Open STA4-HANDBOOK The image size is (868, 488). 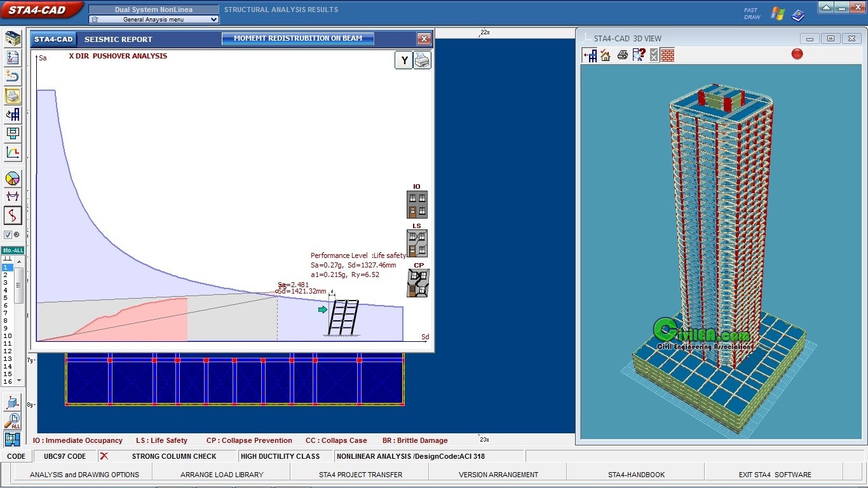(x=636, y=475)
